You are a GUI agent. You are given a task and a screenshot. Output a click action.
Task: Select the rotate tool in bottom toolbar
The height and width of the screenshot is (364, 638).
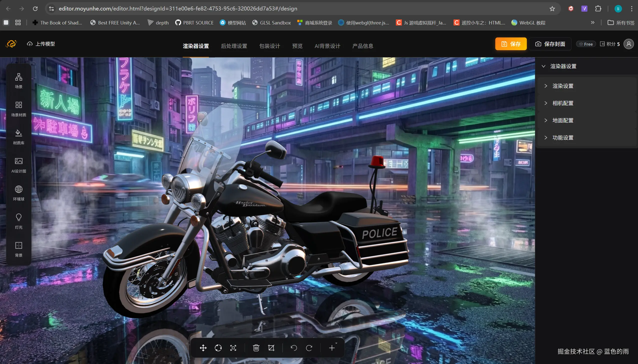pos(218,348)
